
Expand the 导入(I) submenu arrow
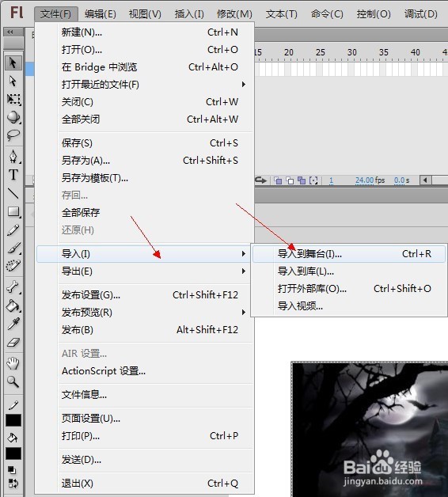click(244, 253)
